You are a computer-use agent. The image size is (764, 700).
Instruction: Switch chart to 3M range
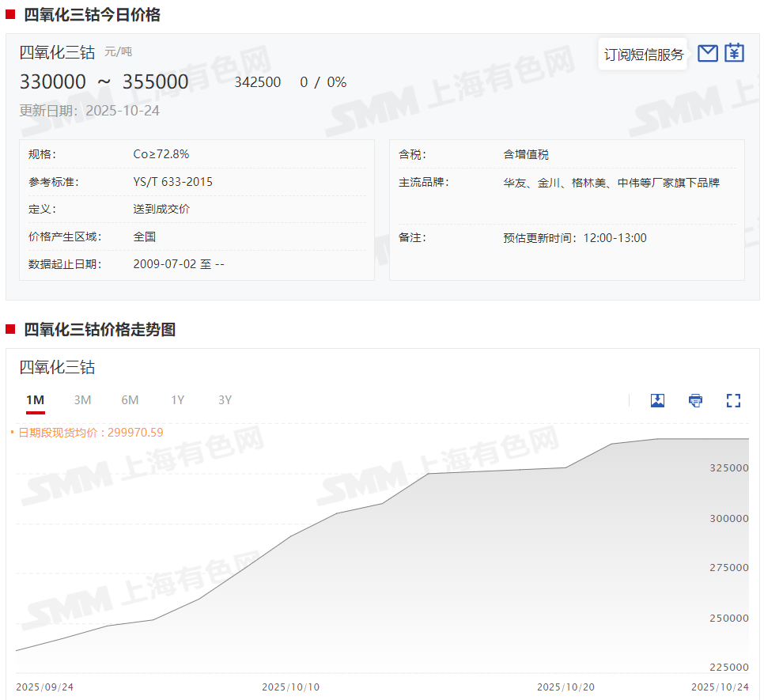coord(82,400)
